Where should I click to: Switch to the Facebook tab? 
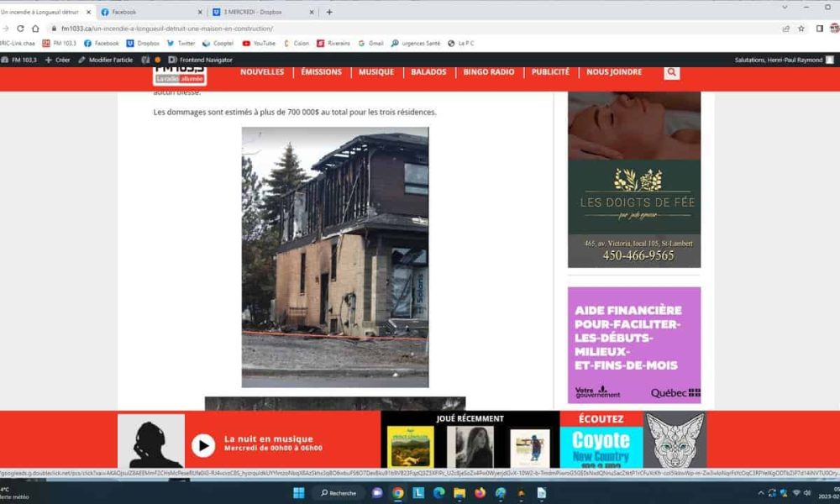152,12
